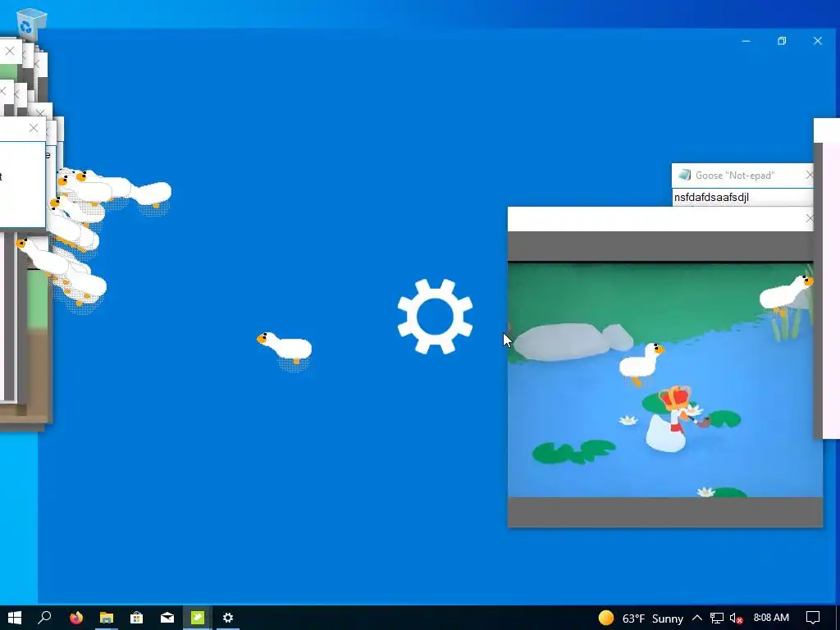This screenshot has width=840, height=630.
Task: Open the sunny weather widget
Action: pos(641,619)
